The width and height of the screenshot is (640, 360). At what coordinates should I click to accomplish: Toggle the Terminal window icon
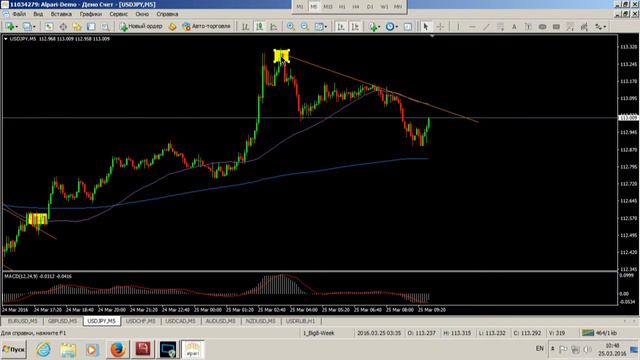point(91,27)
